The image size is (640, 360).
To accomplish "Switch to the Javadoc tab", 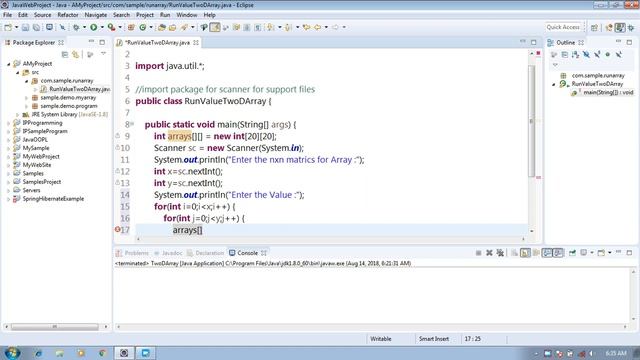I will tap(169, 253).
